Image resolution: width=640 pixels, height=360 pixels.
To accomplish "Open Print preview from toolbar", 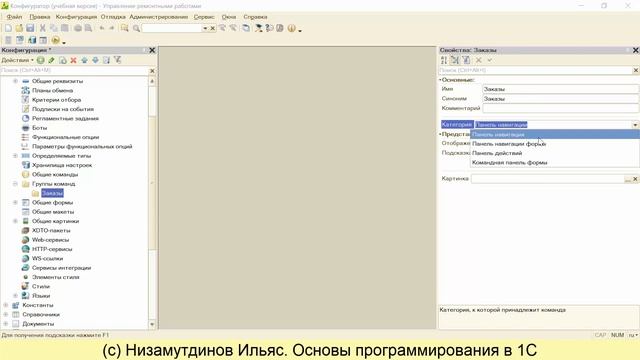I will [x=88, y=28].
